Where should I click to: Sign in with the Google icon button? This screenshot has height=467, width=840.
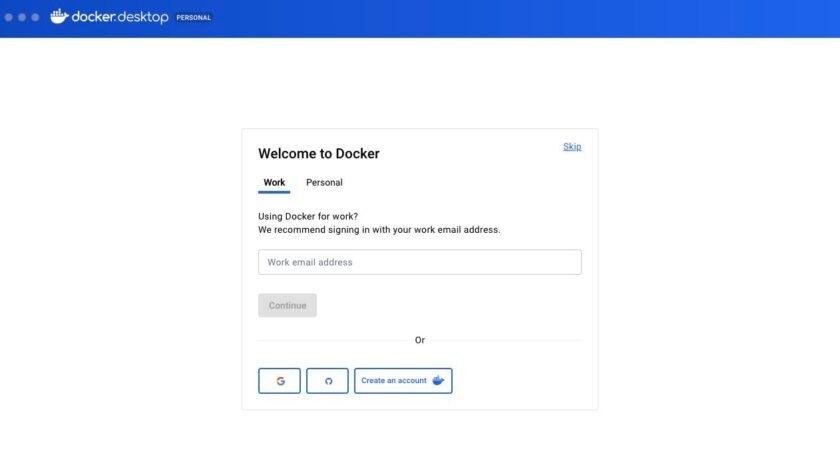click(279, 381)
